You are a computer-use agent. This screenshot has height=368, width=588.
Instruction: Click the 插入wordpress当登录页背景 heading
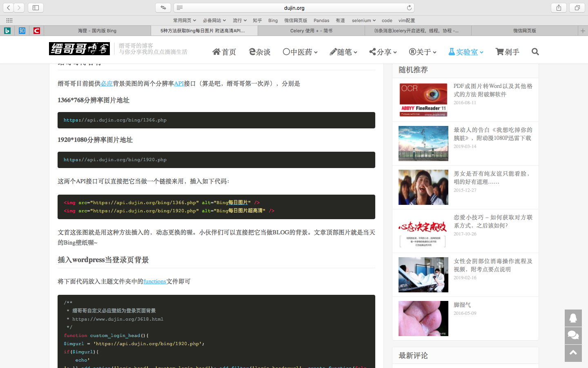pyautogui.click(x=103, y=260)
